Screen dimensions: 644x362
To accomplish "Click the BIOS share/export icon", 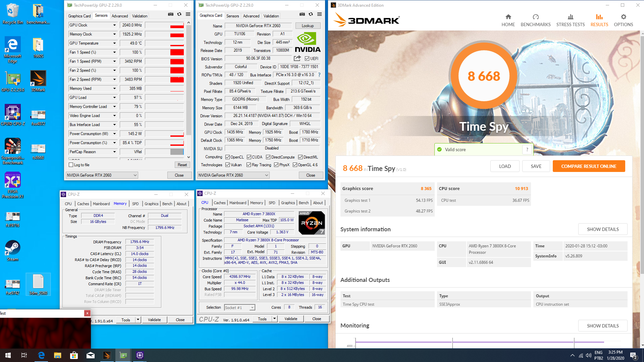I will (297, 58).
